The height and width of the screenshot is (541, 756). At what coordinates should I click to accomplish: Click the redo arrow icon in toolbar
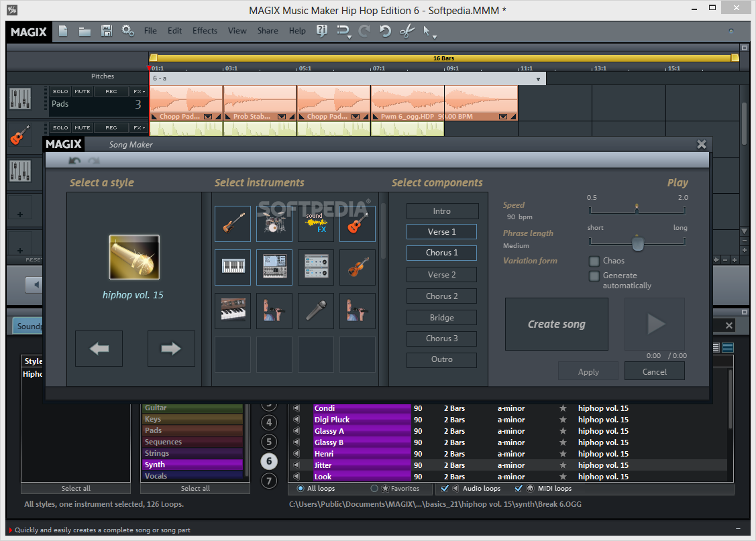(x=364, y=32)
